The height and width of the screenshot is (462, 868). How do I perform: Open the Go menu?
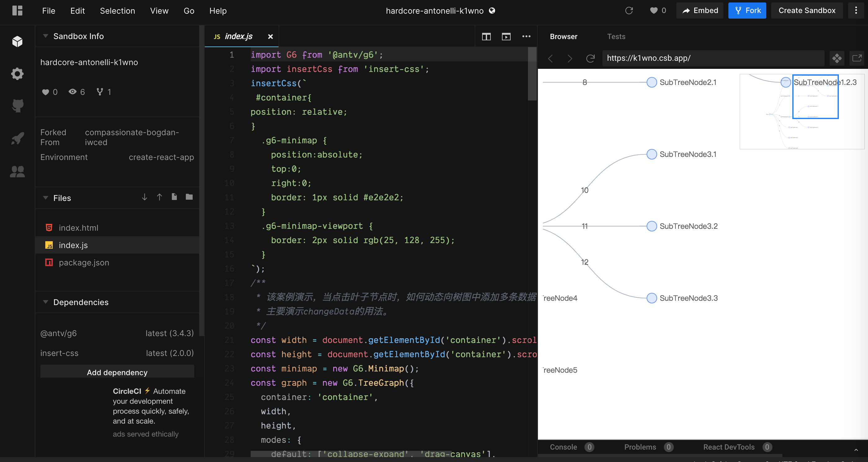pyautogui.click(x=189, y=11)
